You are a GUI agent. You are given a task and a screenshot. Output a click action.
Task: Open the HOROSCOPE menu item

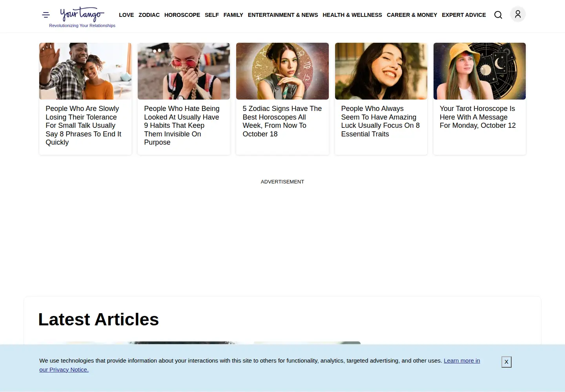[x=182, y=15]
